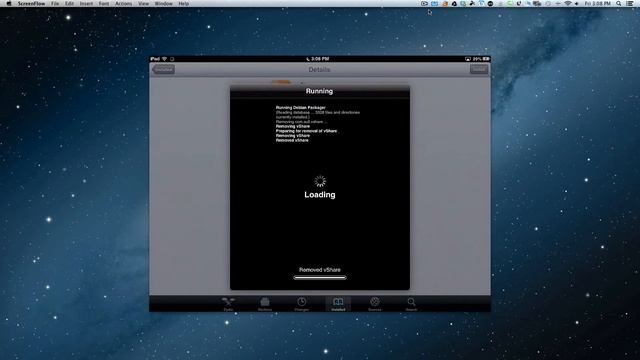The height and width of the screenshot is (360, 640).
Task: Click the iPad Wi-Fi status icon
Action: click(x=164, y=59)
